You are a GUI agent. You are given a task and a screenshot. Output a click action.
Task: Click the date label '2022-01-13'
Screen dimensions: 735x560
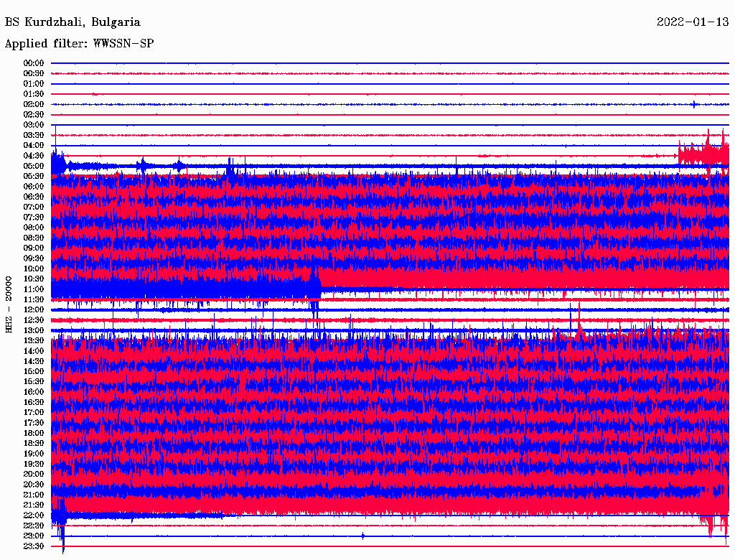(693, 22)
